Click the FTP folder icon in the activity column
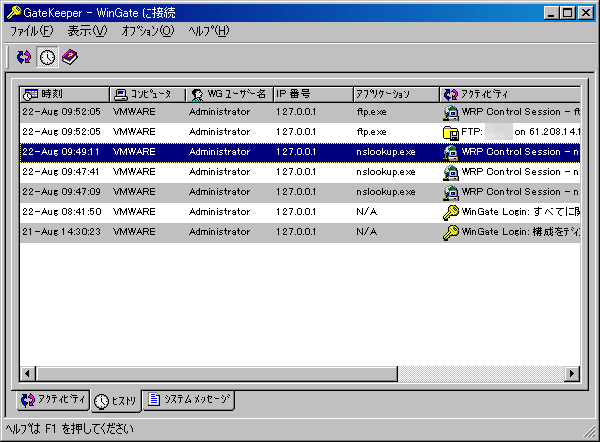Image resolution: width=600 pixels, height=442 pixels. [451, 132]
